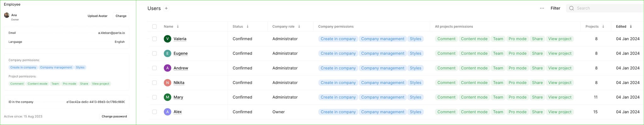Viewport: 644px width, 125px height.
Task: Click Andrew's purple avatar icon
Action: coord(167,68)
